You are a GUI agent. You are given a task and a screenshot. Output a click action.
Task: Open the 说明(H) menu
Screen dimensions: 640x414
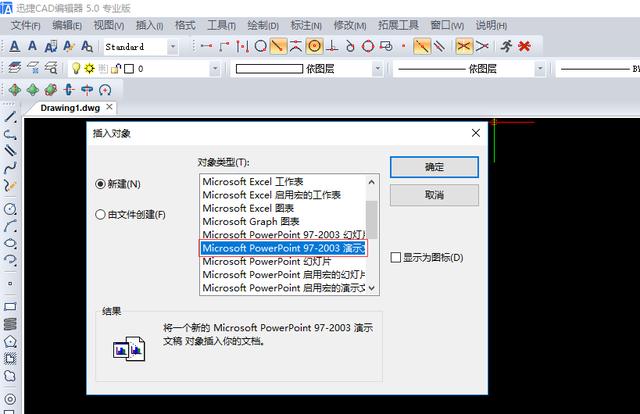pos(491,25)
